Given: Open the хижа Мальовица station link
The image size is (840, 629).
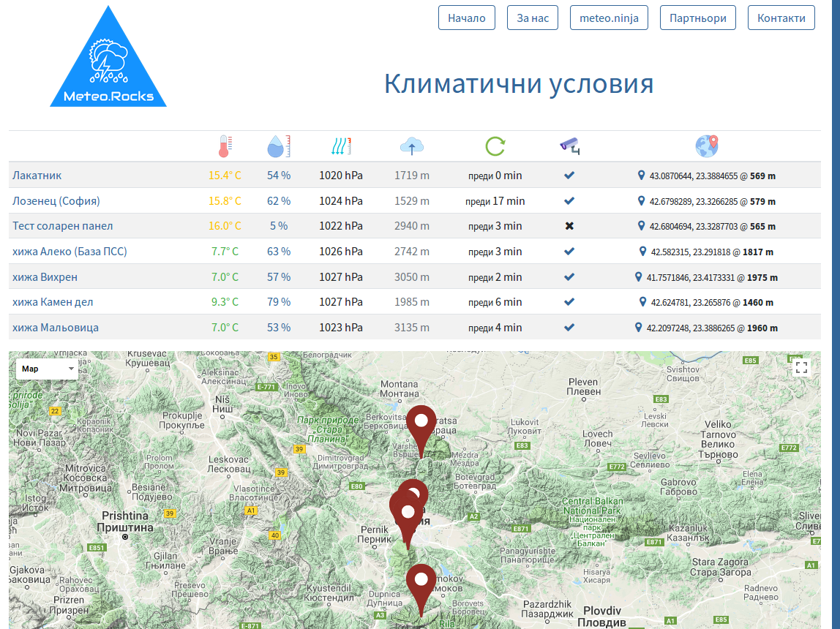Looking at the screenshot, I should pos(56,328).
